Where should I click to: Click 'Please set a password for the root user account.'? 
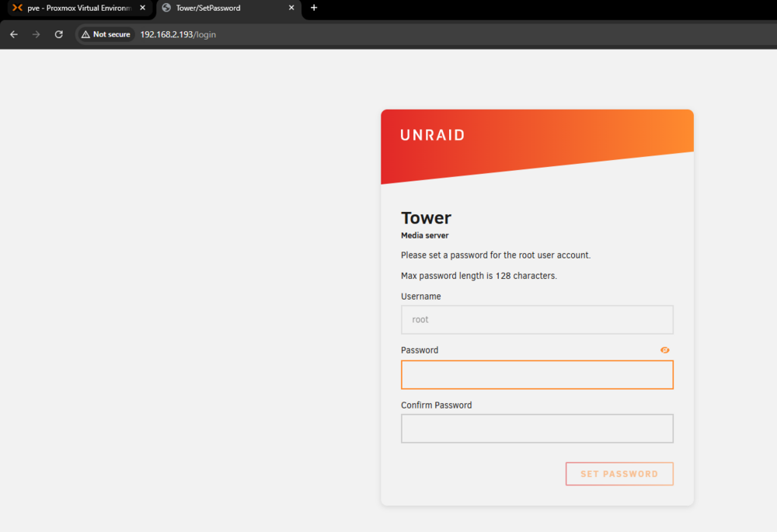point(496,256)
